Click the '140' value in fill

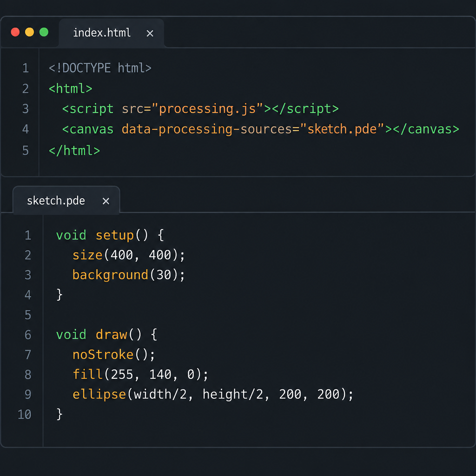160,375
